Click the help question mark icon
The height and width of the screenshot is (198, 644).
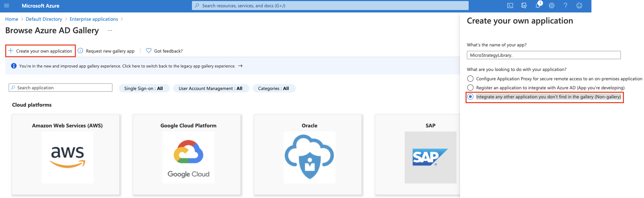(565, 6)
